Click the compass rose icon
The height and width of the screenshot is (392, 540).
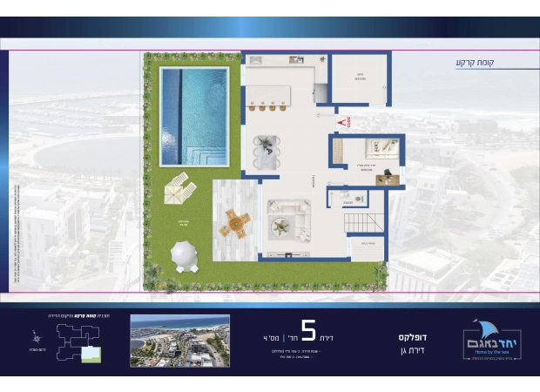click(x=37, y=338)
